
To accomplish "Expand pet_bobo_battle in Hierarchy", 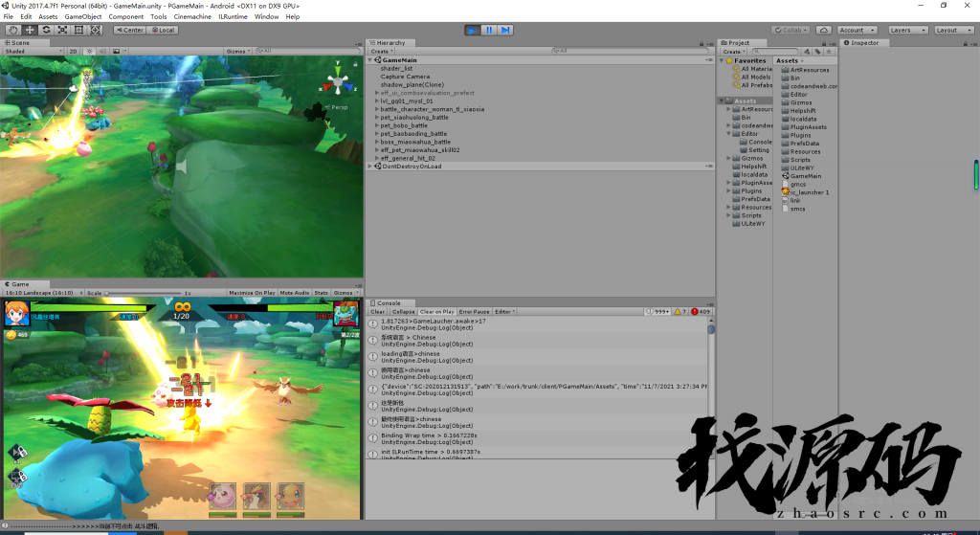I will point(377,125).
